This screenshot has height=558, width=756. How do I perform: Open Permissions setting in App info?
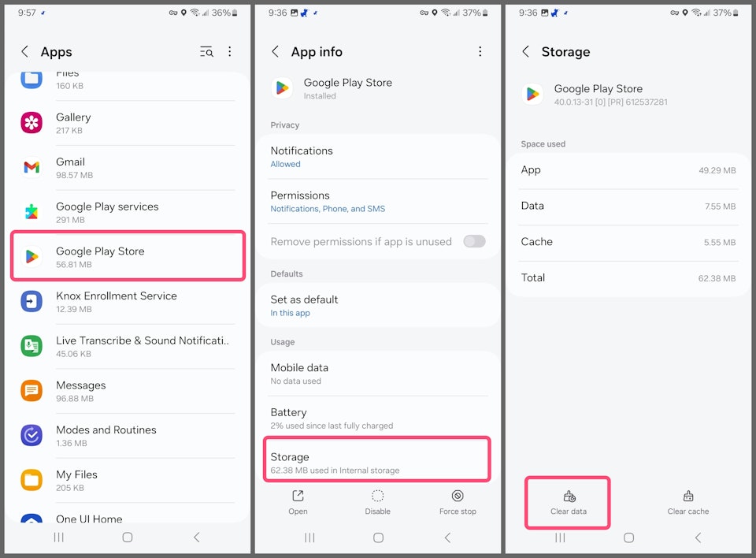tap(378, 201)
